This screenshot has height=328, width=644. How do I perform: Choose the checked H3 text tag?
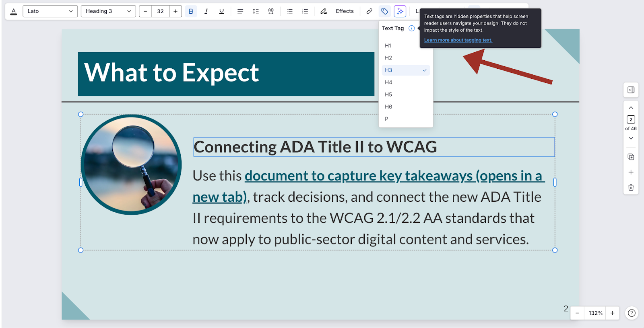(406, 70)
